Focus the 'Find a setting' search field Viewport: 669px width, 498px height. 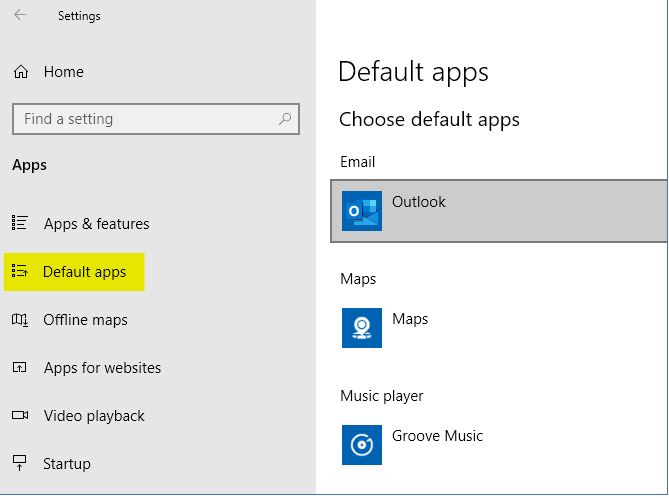(145, 119)
